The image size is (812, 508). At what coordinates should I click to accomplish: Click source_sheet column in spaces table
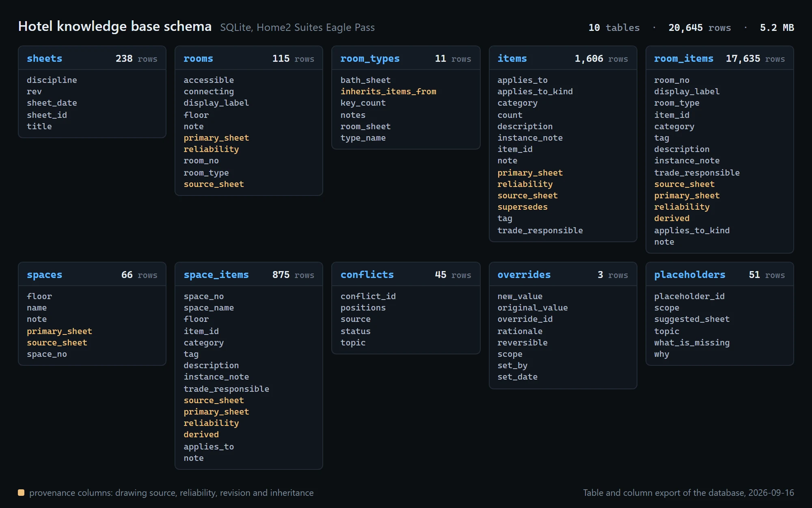(57, 343)
